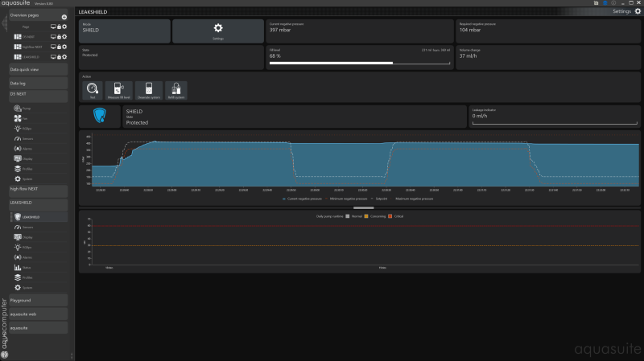
Task: Click the title bar info icon
Action: (x=613, y=3)
